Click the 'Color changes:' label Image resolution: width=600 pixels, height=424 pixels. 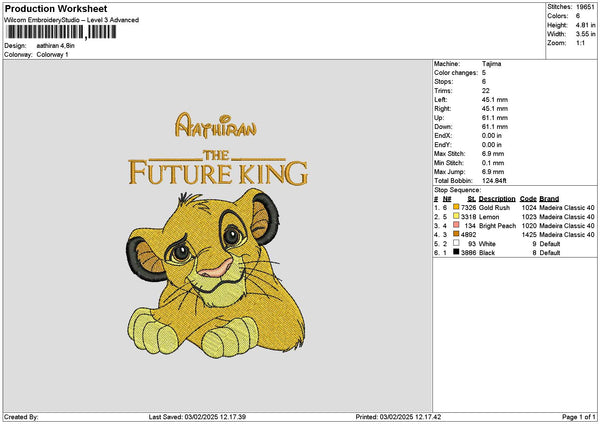point(456,73)
